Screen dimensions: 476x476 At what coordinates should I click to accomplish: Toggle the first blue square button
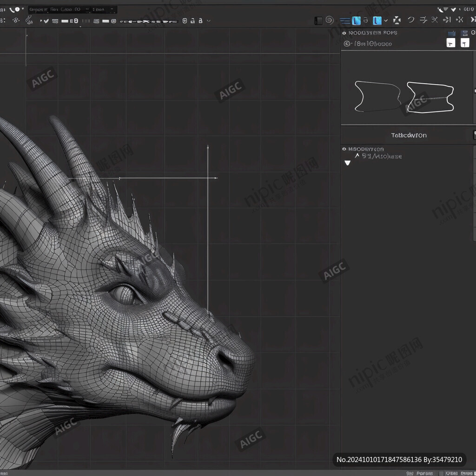[356, 20]
